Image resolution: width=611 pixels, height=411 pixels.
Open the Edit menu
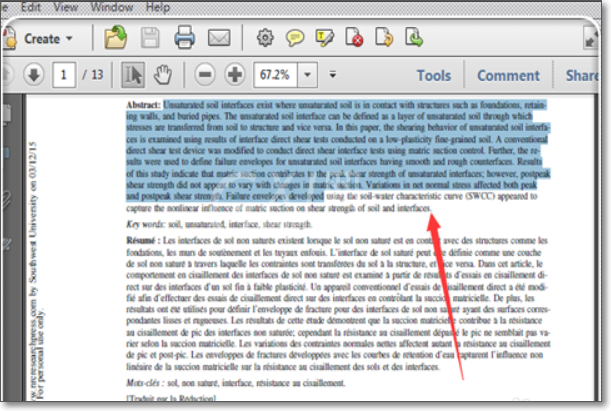[31, 7]
